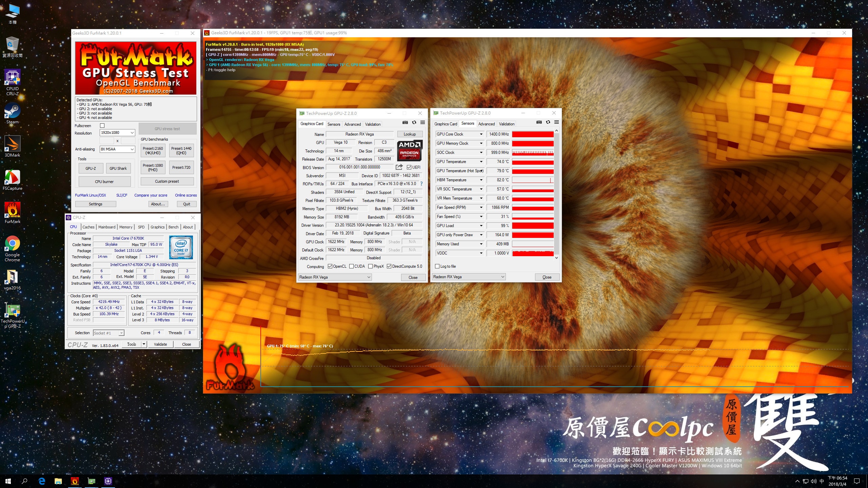The height and width of the screenshot is (488, 868).
Task: Click the VDDC sensor graph
Action: coord(533,253)
